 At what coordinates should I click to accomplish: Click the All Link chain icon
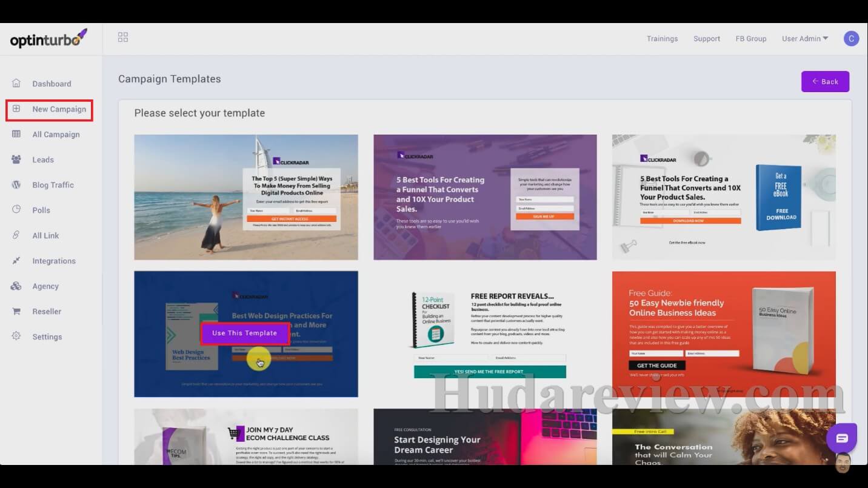click(x=16, y=235)
